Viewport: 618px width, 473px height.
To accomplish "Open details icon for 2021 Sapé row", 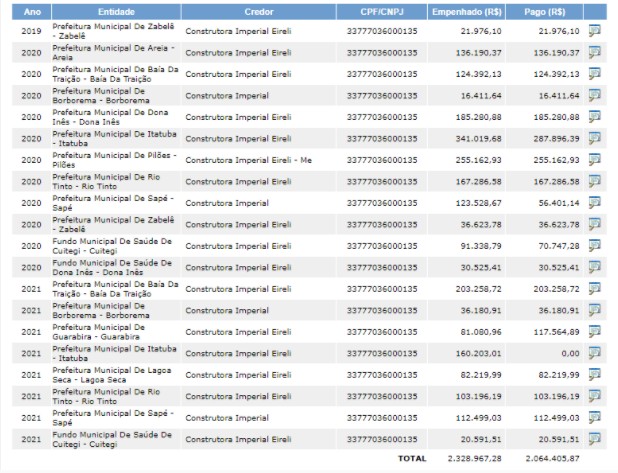I will point(594,417).
